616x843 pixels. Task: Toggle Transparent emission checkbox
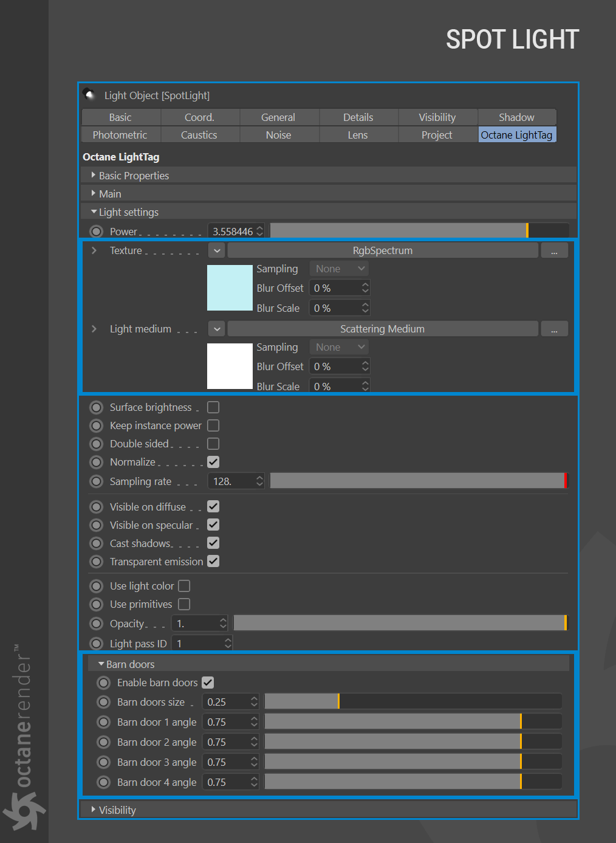coord(213,561)
